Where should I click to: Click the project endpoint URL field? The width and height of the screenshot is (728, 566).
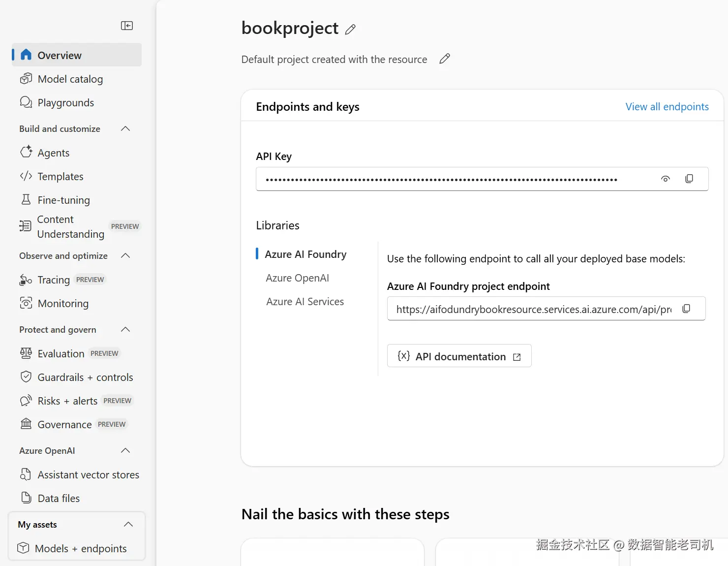pos(546,309)
